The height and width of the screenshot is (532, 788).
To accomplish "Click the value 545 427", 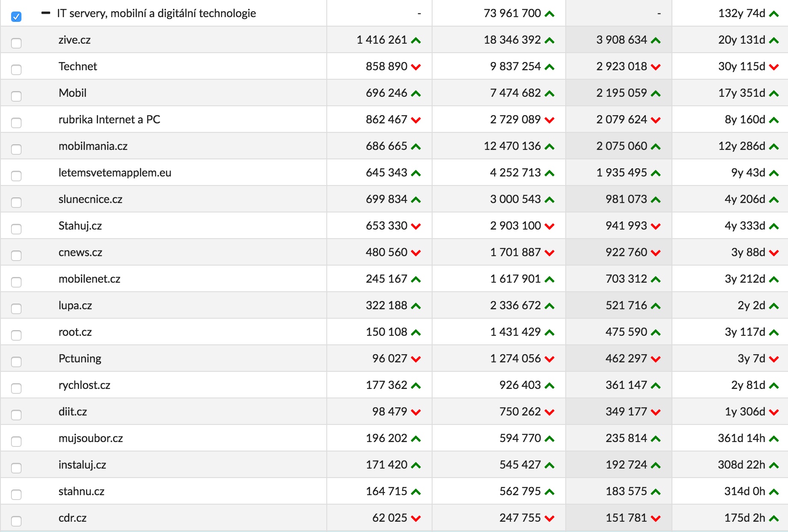I will pos(520,465).
